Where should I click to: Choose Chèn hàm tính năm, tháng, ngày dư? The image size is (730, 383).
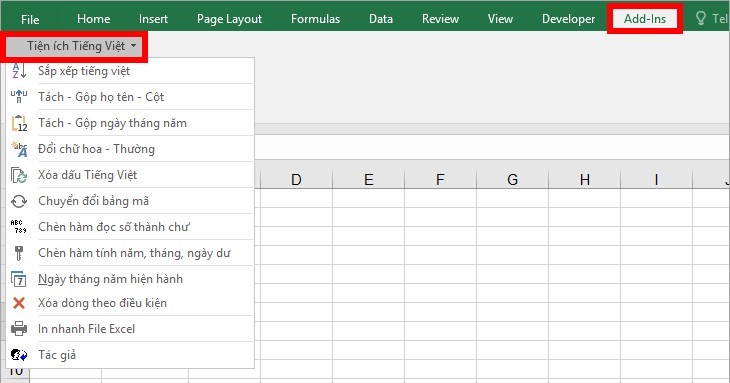[130, 253]
